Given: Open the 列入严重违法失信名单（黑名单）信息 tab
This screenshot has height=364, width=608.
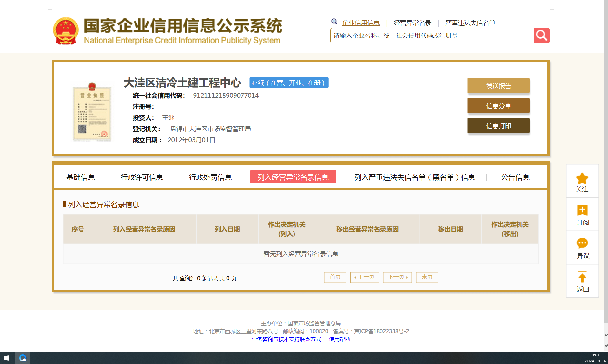Looking at the screenshot, I should click(x=414, y=177).
